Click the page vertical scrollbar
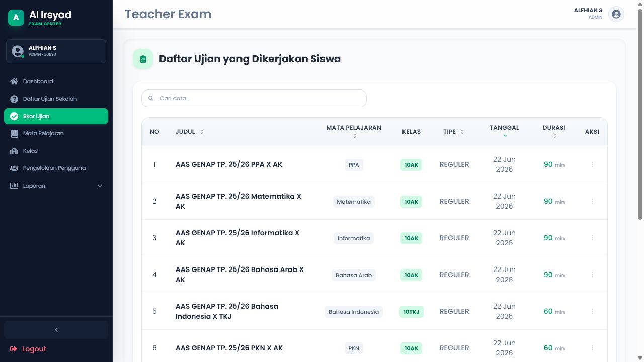The width and height of the screenshot is (644, 362). coord(640,115)
